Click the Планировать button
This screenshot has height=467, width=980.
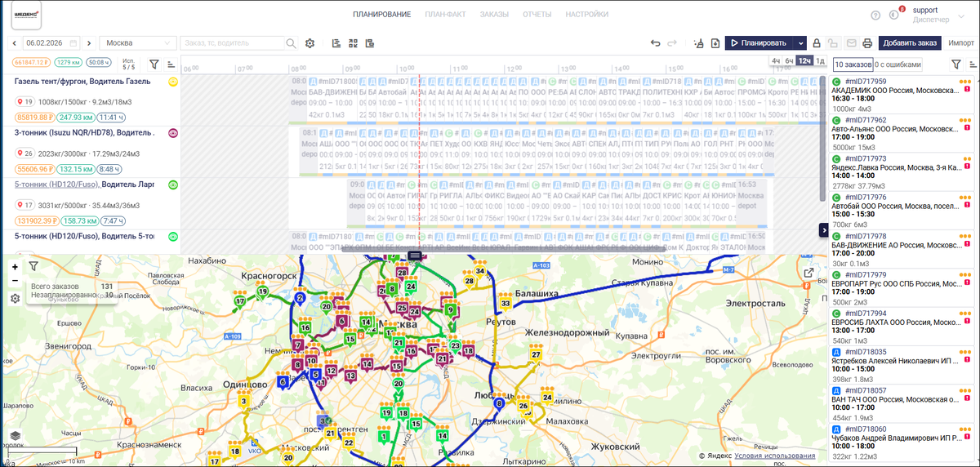click(760, 43)
